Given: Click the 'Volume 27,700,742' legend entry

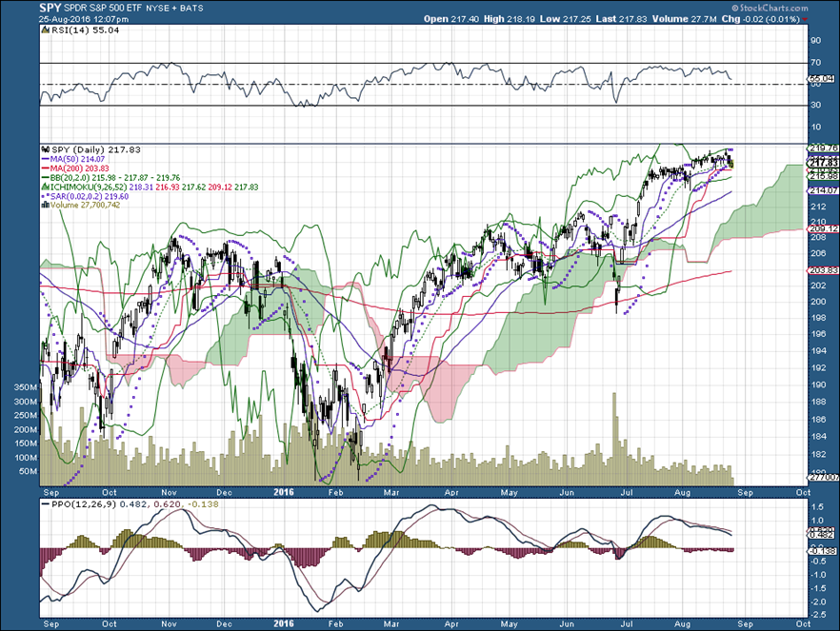Looking at the screenshot, I should point(85,205).
